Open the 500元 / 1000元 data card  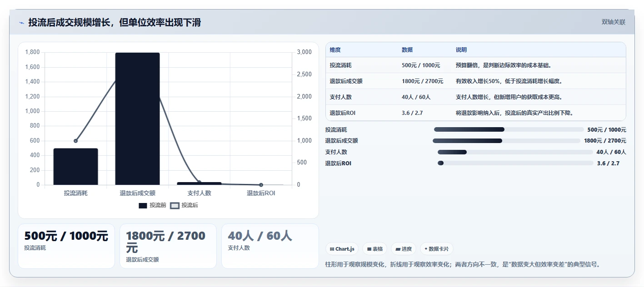66,246
